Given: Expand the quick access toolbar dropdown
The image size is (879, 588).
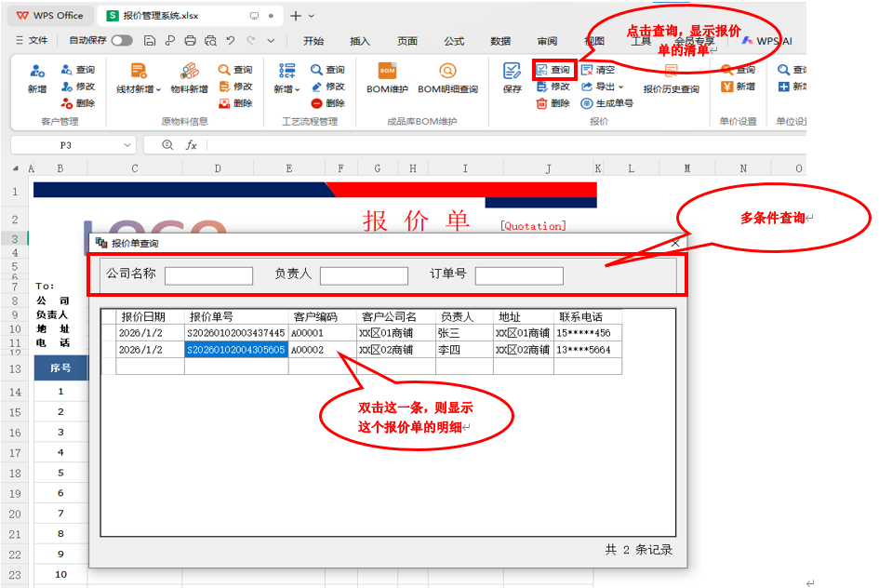Looking at the screenshot, I should coord(271,40).
